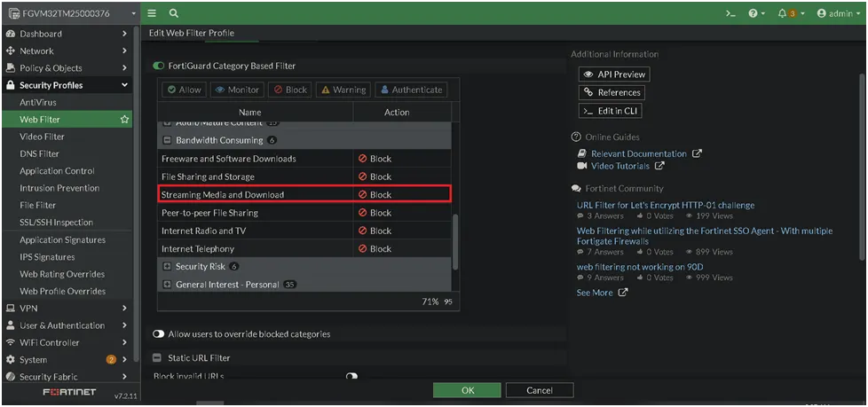The image size is (868, 407).
Task: Click the Edit in CLI button
Action: point(611,111)
